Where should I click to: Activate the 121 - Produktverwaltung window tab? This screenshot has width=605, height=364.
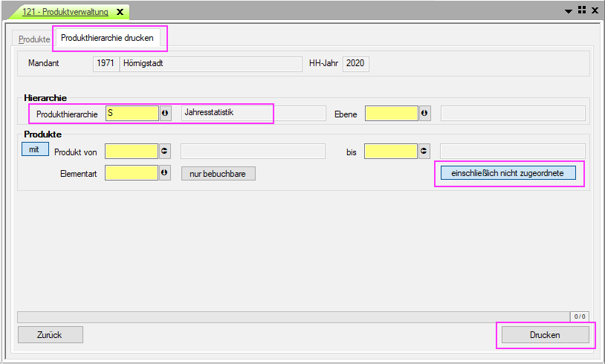click(65, 12)
